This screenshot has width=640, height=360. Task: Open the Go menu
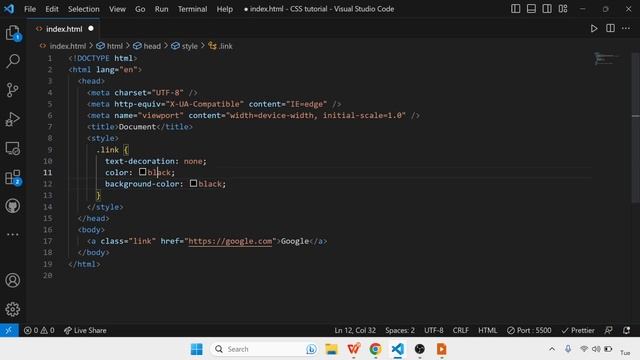click(140, 9)
